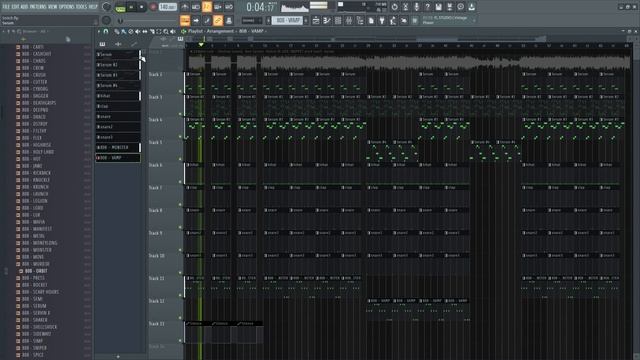Screen dimensions: 640x360
Task: Click the loop recording icon
Action: click(229, 7)
